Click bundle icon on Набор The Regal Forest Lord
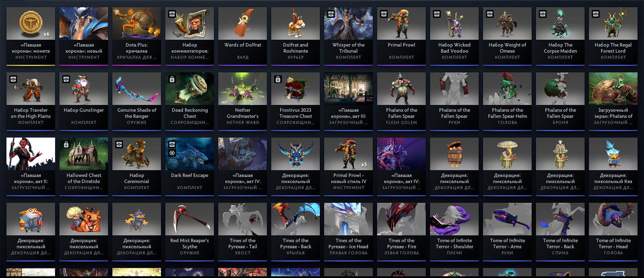Image resolution: width=644 pixels, height=278 pixels. click(596, 14)
